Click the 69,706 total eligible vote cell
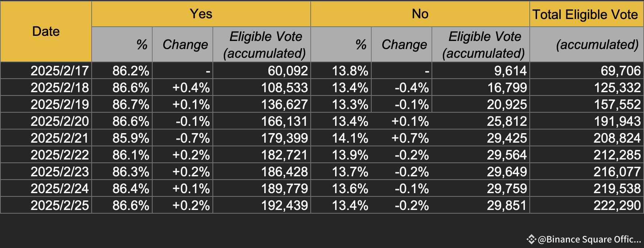Image resolution: width=644 pixels, height=248 pixels. point(621,71)
